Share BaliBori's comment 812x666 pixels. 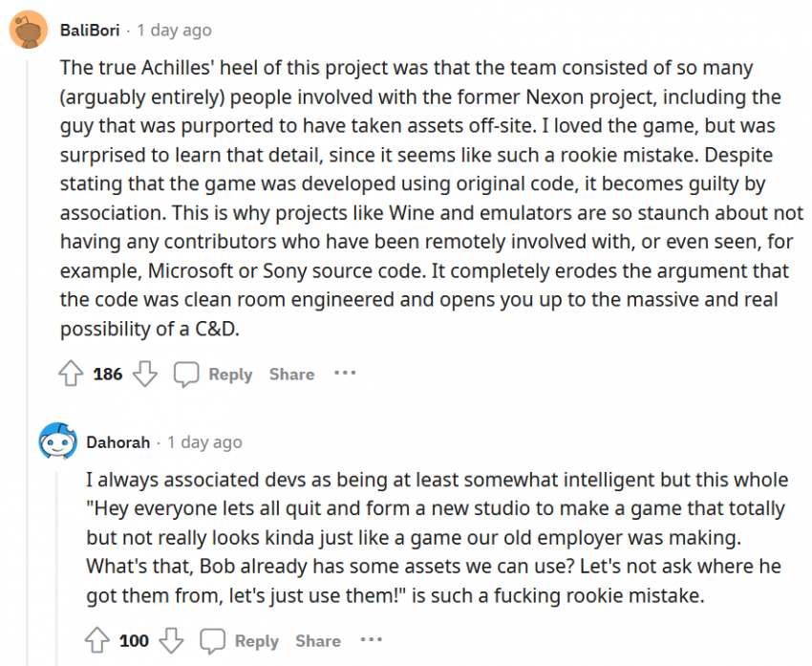(291, 375)
